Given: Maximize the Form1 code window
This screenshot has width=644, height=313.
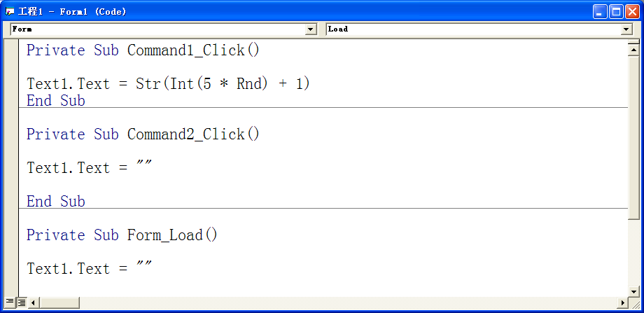Looking at the screenshot, I should pos(616,12).
